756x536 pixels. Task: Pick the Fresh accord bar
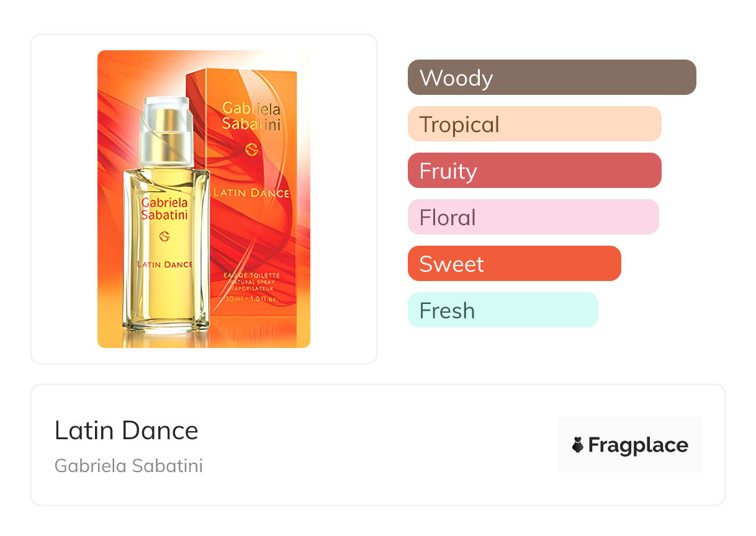502,310
